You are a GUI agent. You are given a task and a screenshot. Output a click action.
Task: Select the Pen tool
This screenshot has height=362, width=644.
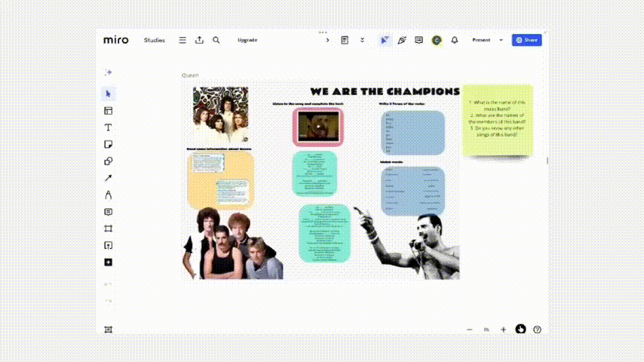coord(109,195)
